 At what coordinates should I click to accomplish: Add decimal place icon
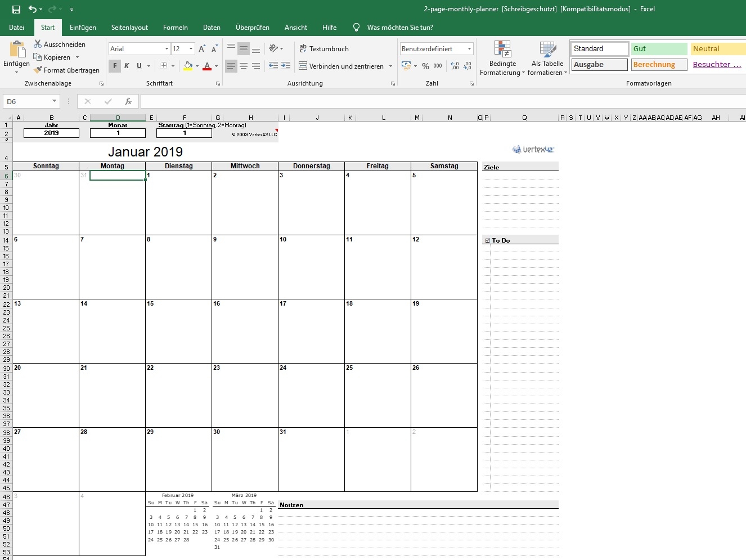[455, 66]
